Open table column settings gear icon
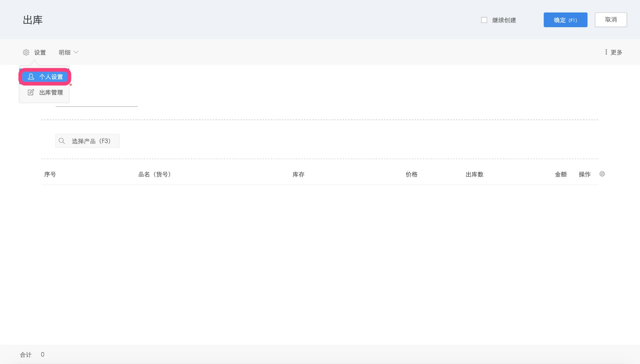Viewport: 640px width, 364px height. (x=602, y=174)
